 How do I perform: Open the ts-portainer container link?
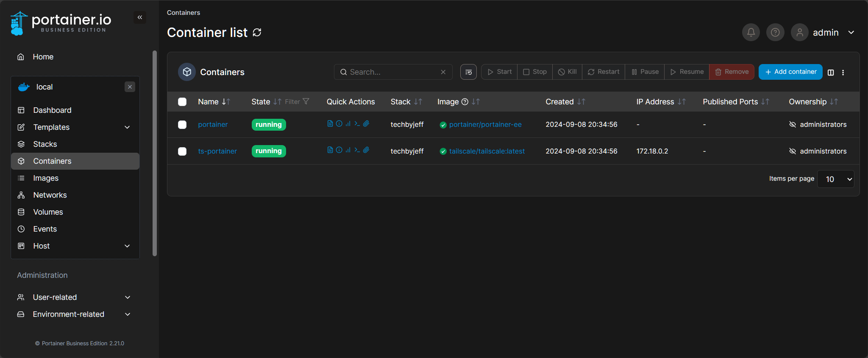[217, 151]
